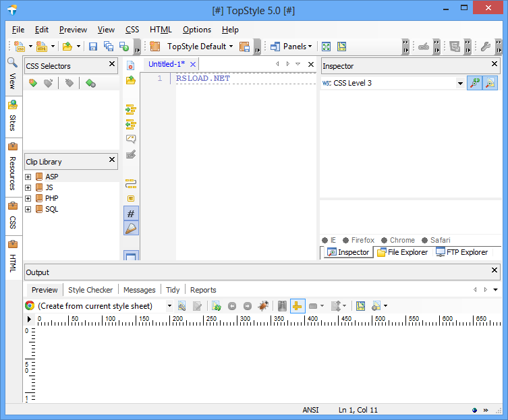The width and height of the screenshot is (508, 420).
Task: Click the show paragraph marks icon
Action: (131, 198)
